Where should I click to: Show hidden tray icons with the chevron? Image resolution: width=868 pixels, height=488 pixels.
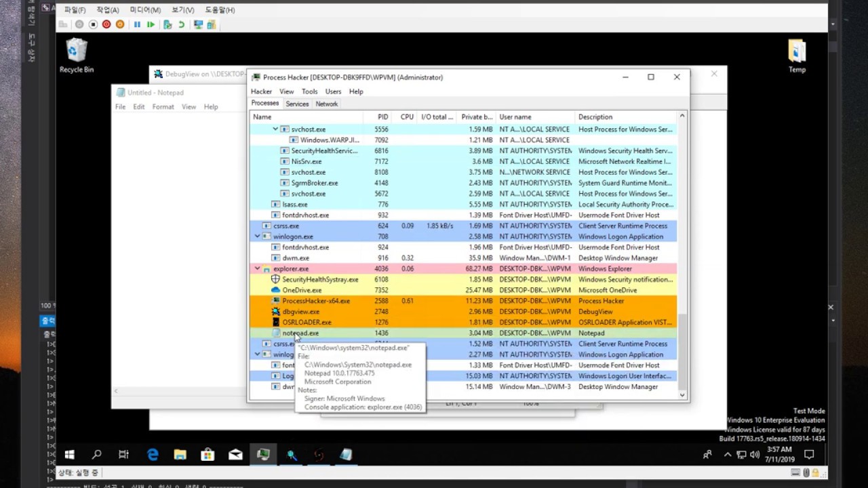click(x=728, y=455)
